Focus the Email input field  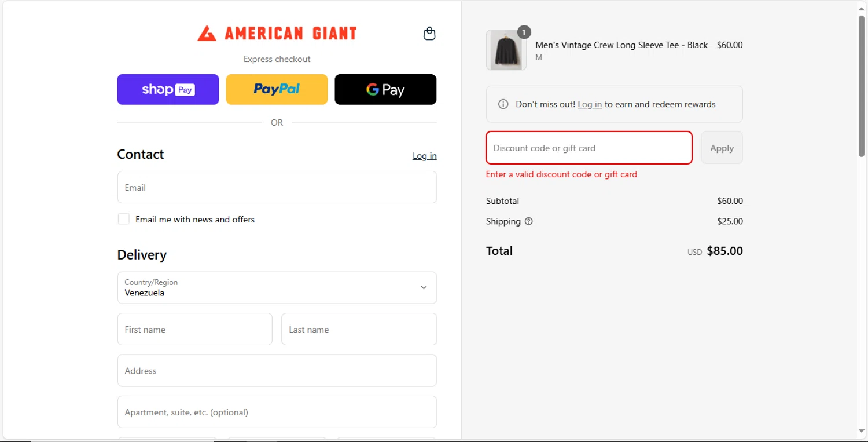tap(277, 187)
